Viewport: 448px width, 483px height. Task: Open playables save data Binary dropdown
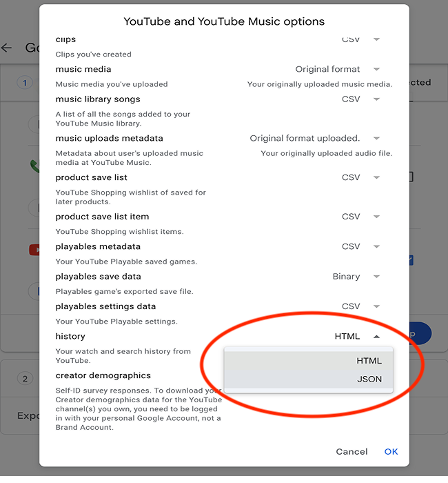click(376, 277)
